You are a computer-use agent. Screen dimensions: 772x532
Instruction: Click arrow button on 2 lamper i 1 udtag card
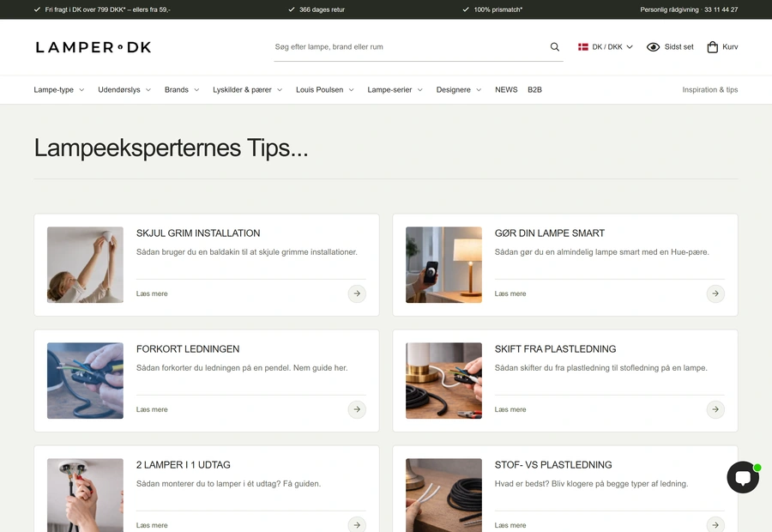pos(357,524)
